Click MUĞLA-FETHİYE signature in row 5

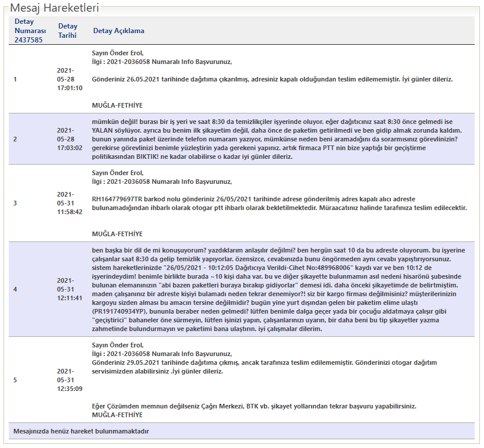click(117, 415)
